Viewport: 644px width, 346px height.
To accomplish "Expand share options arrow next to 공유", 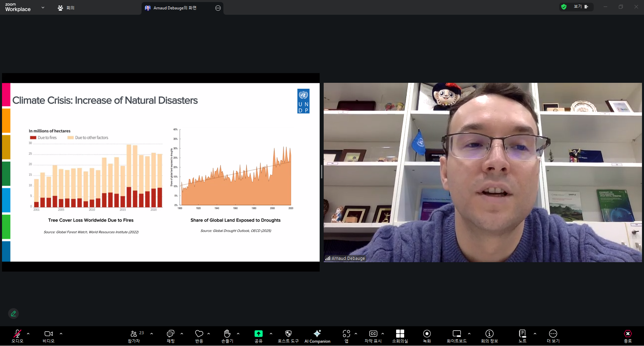I will click(271, 334).
